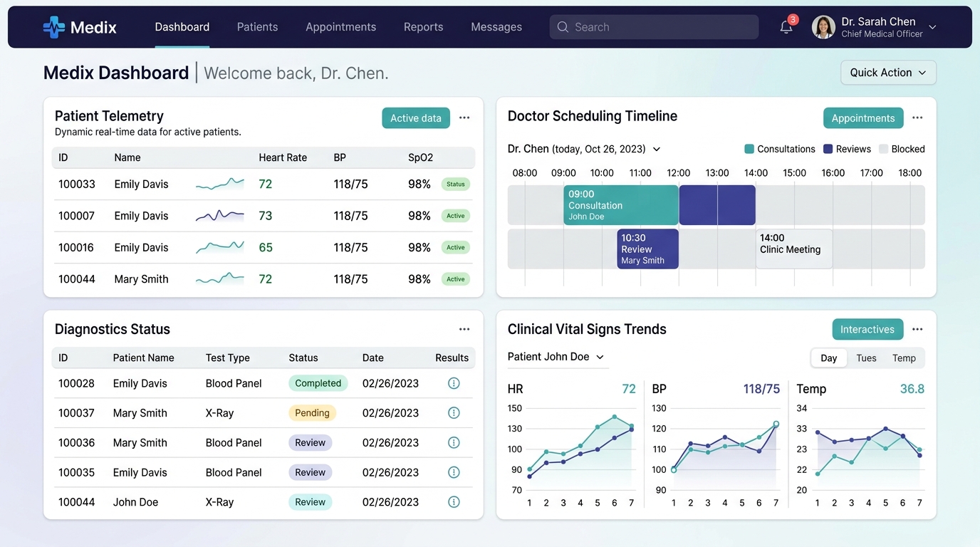The image size is (980, 547).
Task: Open the notifications bell
Action: pos(786,27)
